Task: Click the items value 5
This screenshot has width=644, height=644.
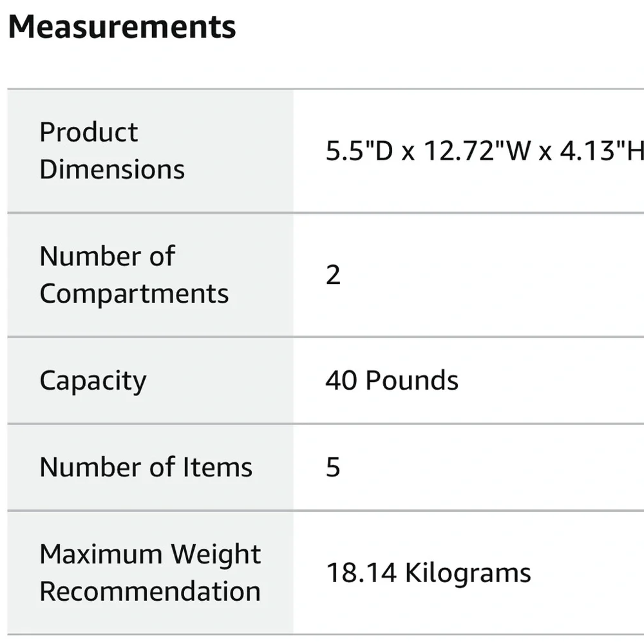Action: point(333,468)
